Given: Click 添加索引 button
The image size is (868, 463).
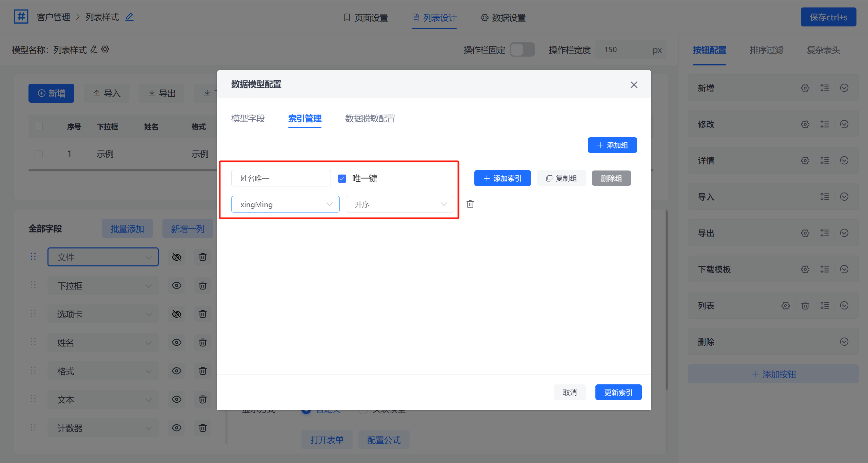Looking at the screenshot, I should (502, 179).
